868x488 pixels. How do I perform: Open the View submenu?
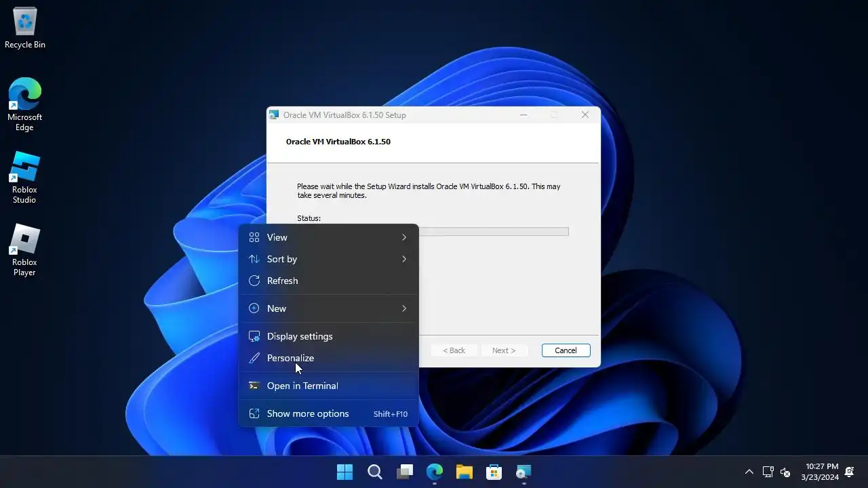[x=329, y=237]
